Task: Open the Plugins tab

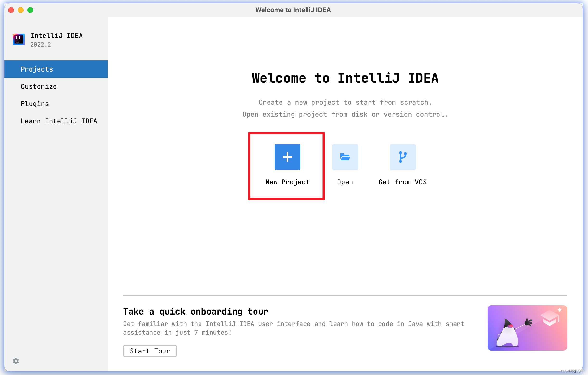Action: pyautogui.click(x=56, y=104)
